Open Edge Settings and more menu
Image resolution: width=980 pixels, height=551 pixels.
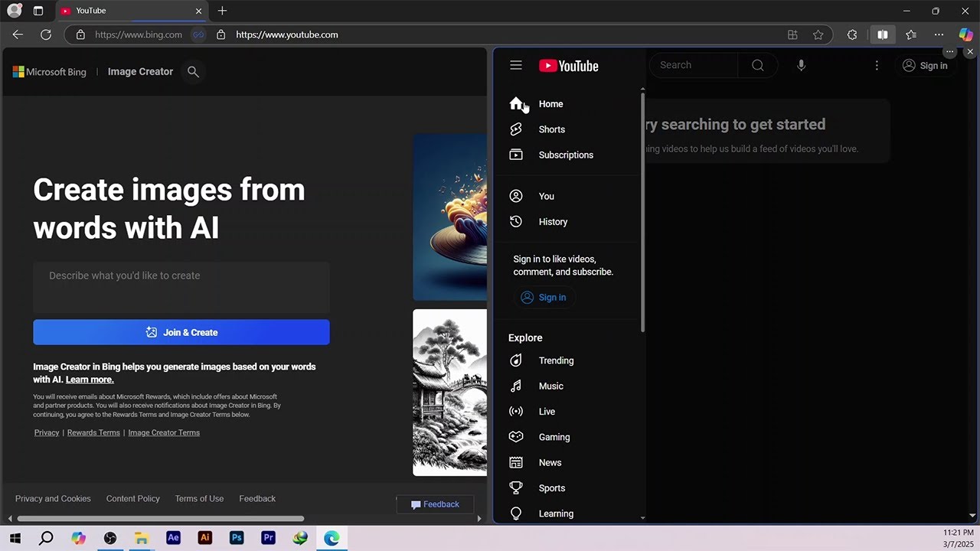pyautogui.click(x=939, y=34)
